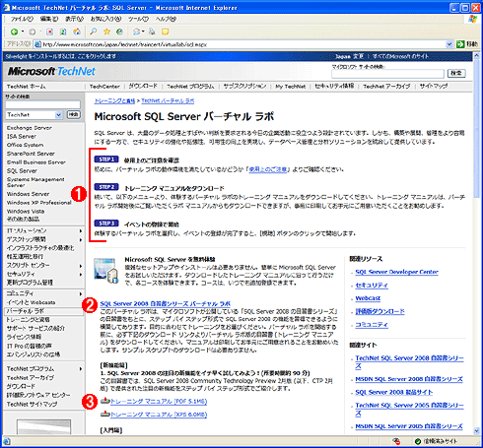Screen dimensions: 483x448
Task: Open the お気に入り menu
Action: click(x=105, y=19)
